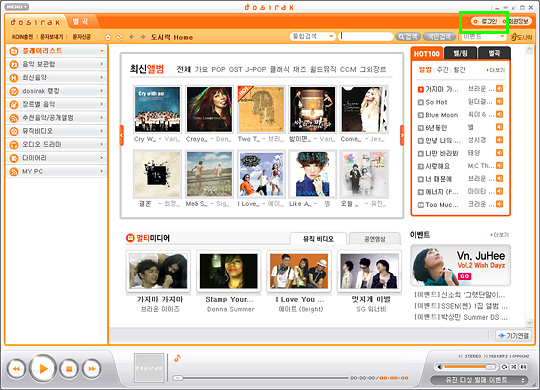Screen dimensions: 540x390
Task: Check the box next to 나만 바라봐
Action: coord(420,153)
